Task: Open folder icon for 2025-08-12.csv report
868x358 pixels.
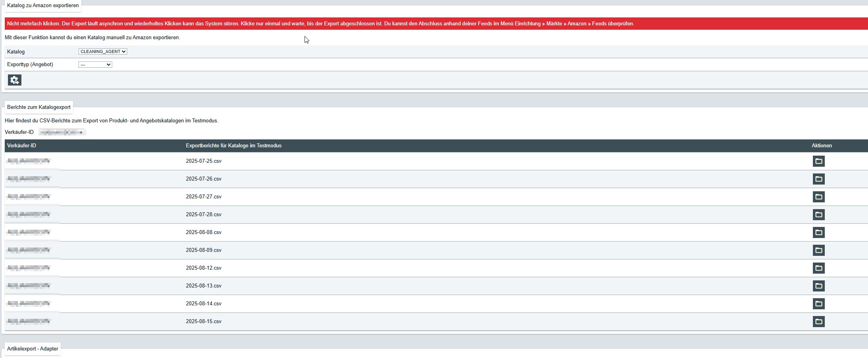Action: (818, 268)
